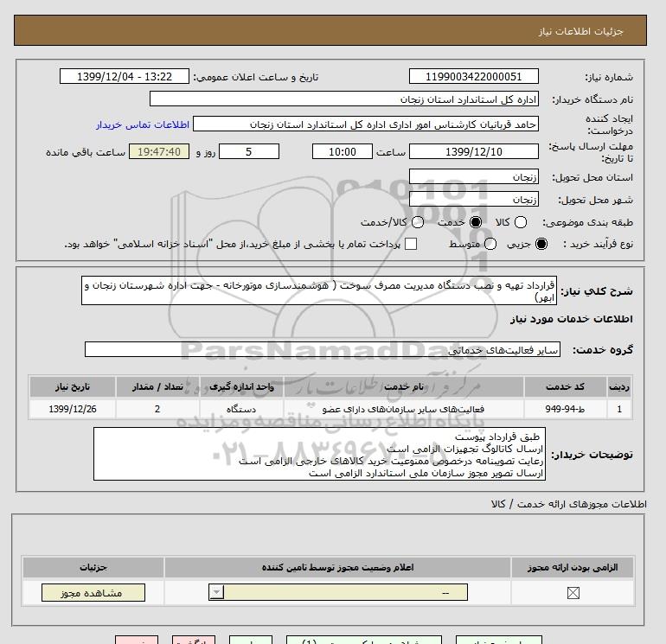Click the buyer notes text box

(x=319, y=454)
